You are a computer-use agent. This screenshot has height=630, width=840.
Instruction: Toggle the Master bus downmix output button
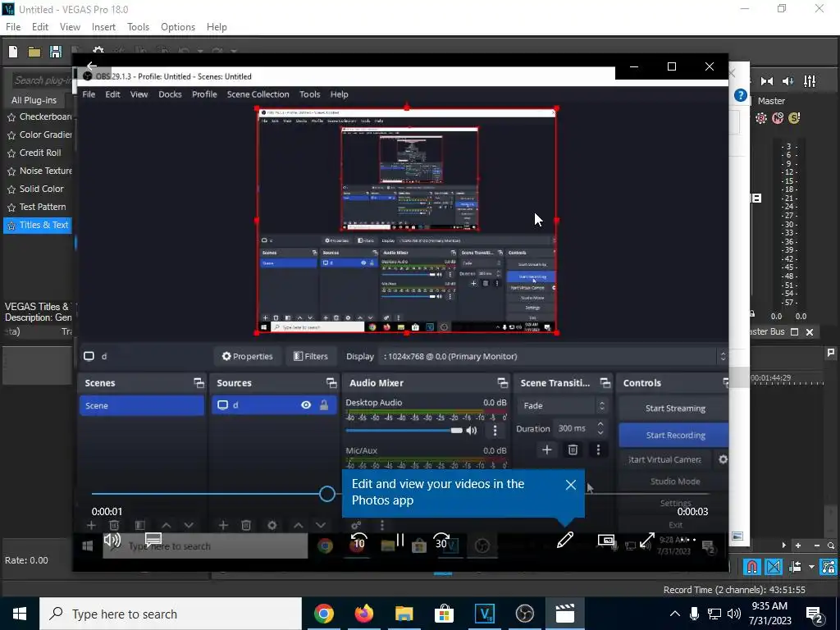click(x=767, y=81)
